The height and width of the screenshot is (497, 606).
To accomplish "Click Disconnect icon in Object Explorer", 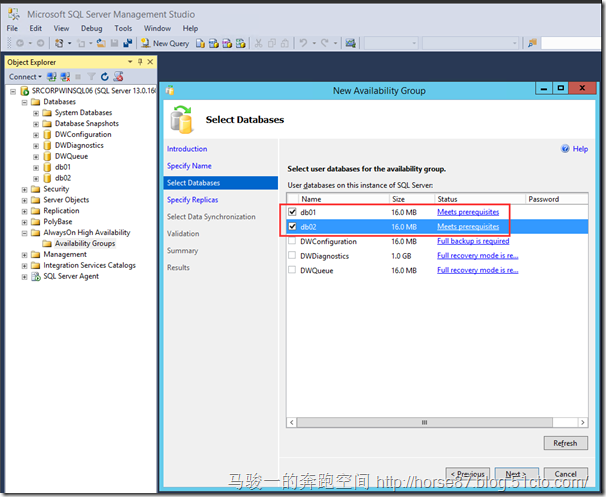I will tap(65, 77).
